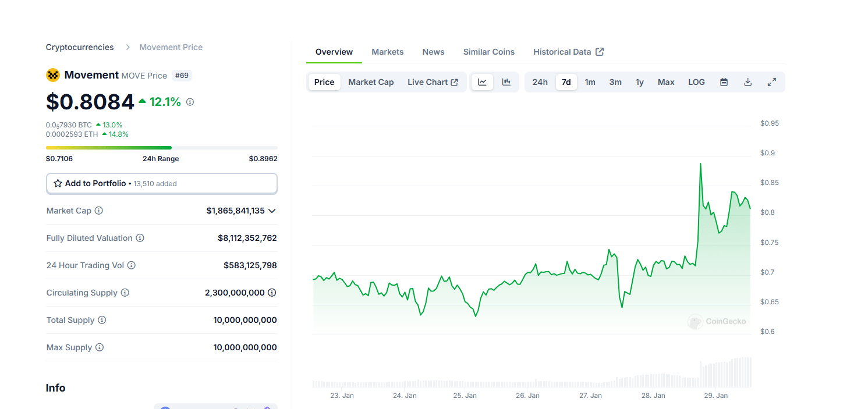Select the Price chart toggle
The width and height of the screenshot is (868, 409).
tap(324, 82)
